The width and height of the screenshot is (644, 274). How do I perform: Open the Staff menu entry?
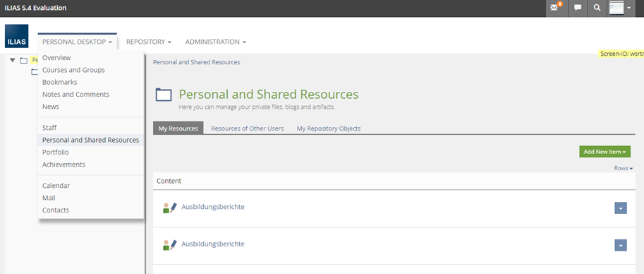tap(49, 128)
